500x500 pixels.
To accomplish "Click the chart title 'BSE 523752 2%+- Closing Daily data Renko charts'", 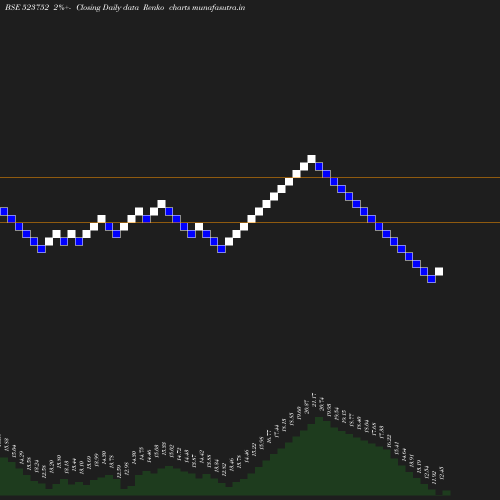I will pos(97,7).
